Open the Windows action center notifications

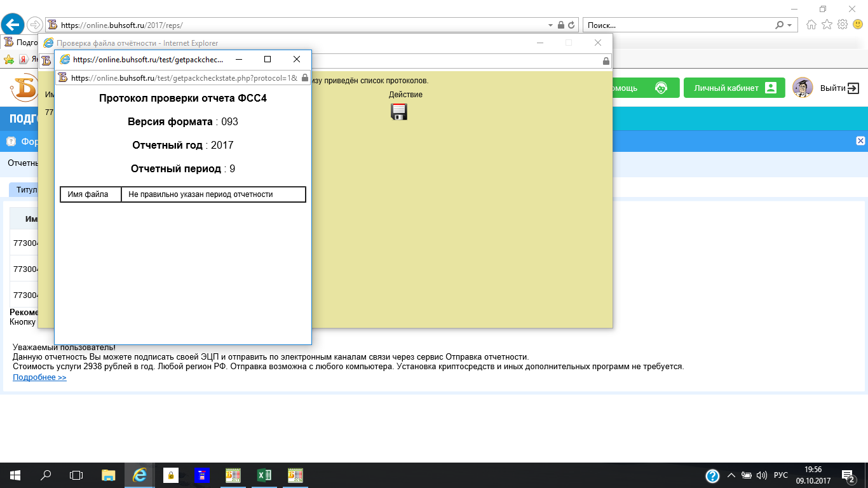click(847, 475)
